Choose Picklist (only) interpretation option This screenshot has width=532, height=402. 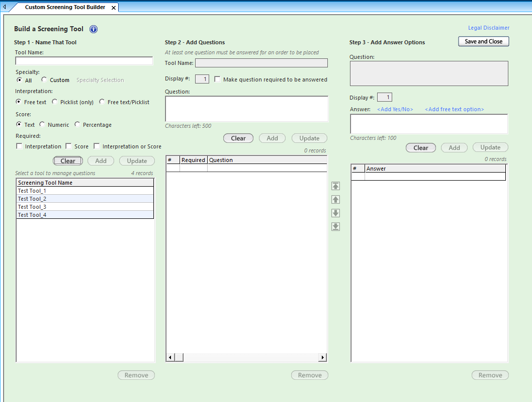tap(54, 102)
